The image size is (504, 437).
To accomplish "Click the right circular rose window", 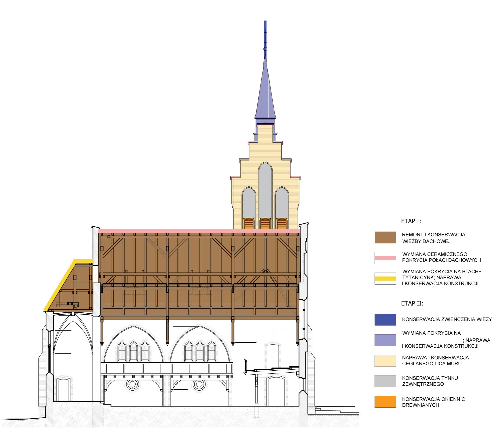I will click(199, 385).
